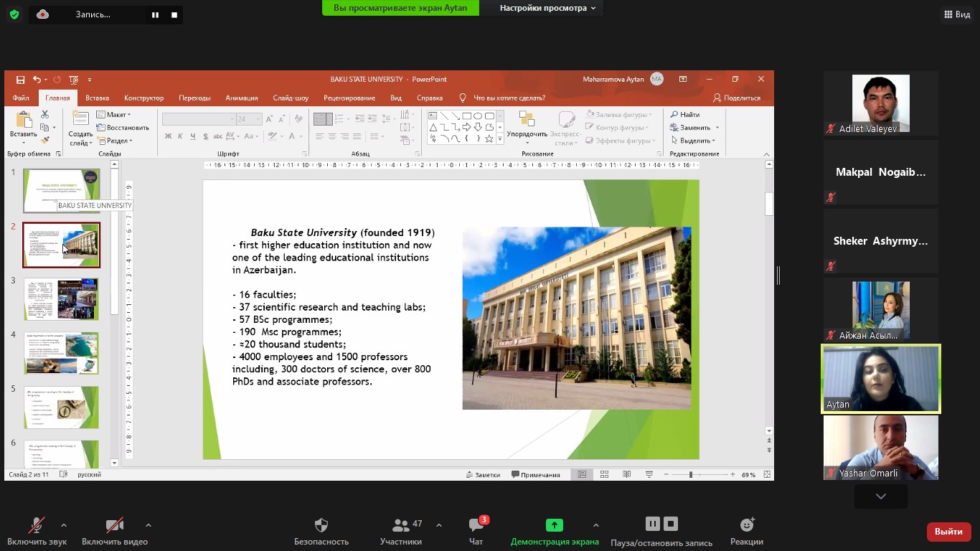Click the Упорядочить arrange icon
Image resolution: width=980 pixels, height=551 pixels.
pos(527,120)
